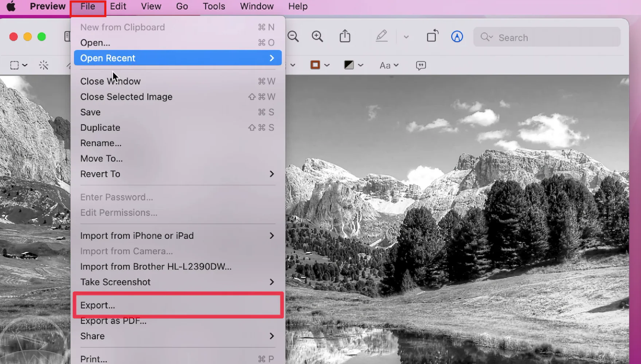Select Close Selected Image entry
The height and width of the screenshot is (364, 641).
coord(178,97)
